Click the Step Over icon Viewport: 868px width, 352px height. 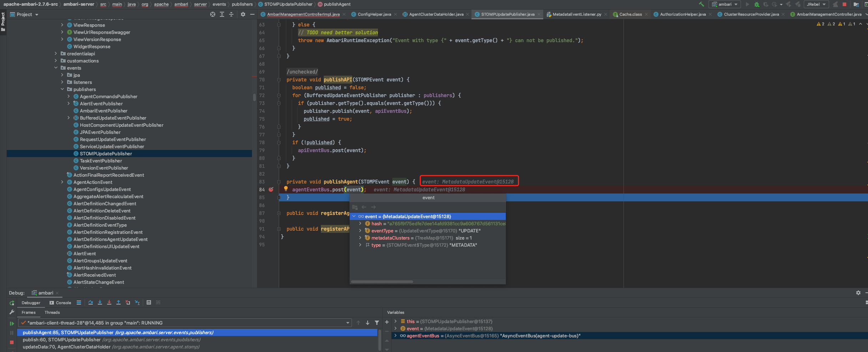click(91, 302)
